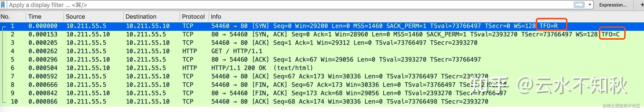644x112 pixels.
Task: Click the display filter bookmark icon
Action: point(3,5)
